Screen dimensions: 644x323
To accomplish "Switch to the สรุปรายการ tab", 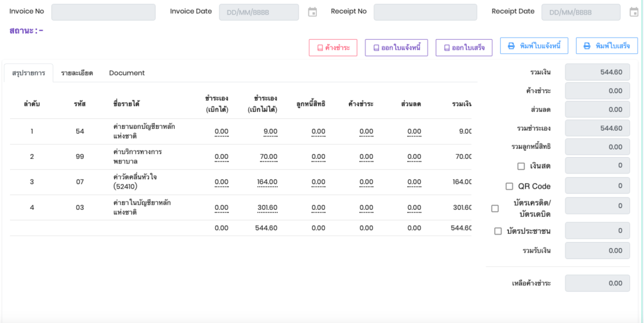I will [28, 73].
